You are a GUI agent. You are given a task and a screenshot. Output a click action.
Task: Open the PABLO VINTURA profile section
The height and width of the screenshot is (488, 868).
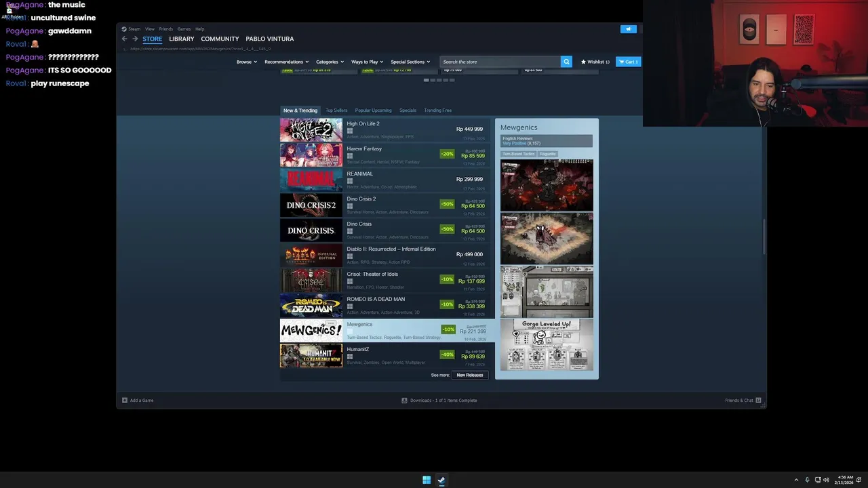point(270,39)
